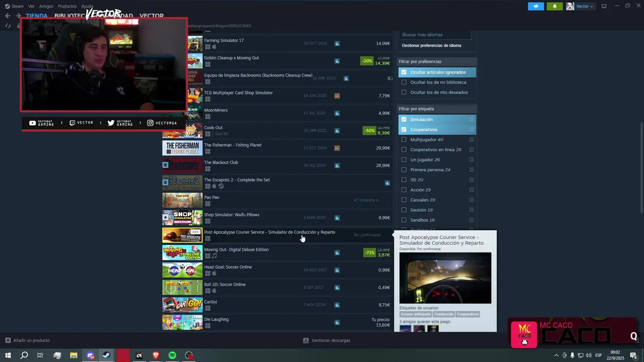
Task: Open Windows Search from the taskbar
Action: (24, 355)
